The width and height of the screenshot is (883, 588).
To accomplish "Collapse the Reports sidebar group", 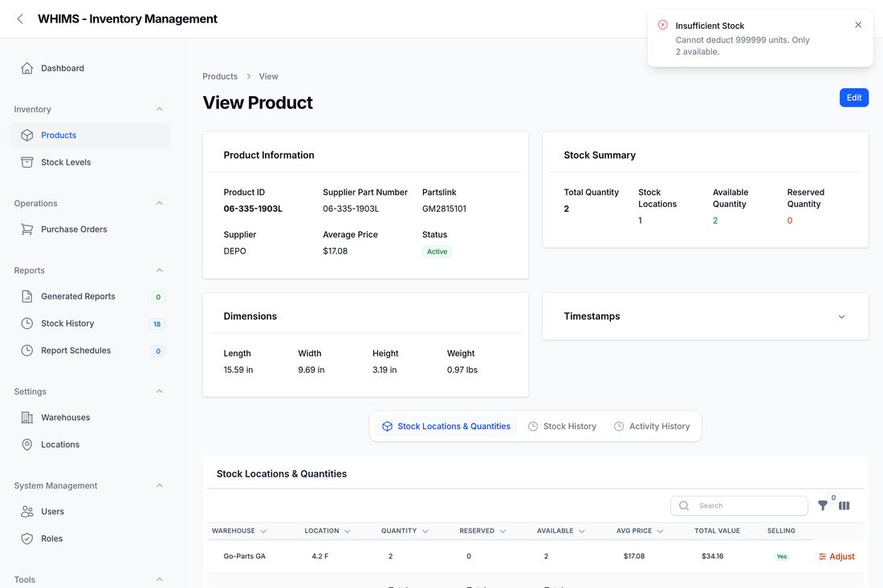I will pos(160,270).
